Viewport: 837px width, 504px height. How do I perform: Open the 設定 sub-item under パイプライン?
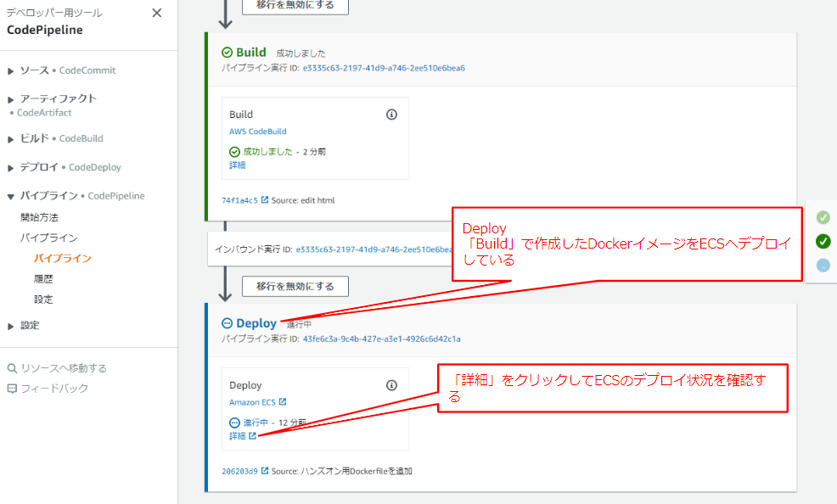(x=43, y=300)
